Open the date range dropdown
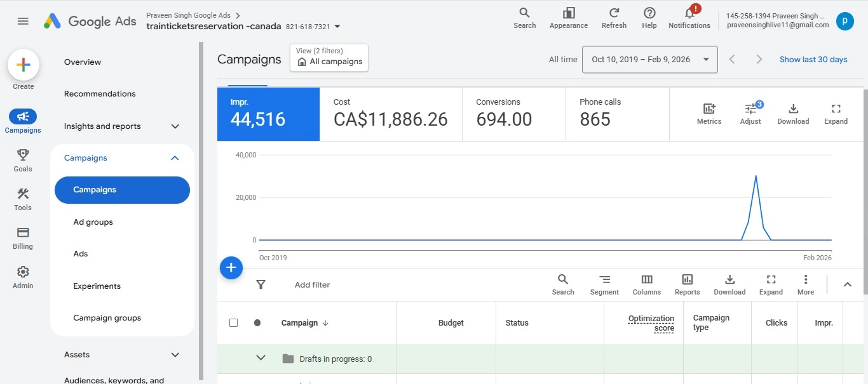Screen dimensions: 868x384 pyautogui.click(x=649, y=60)
